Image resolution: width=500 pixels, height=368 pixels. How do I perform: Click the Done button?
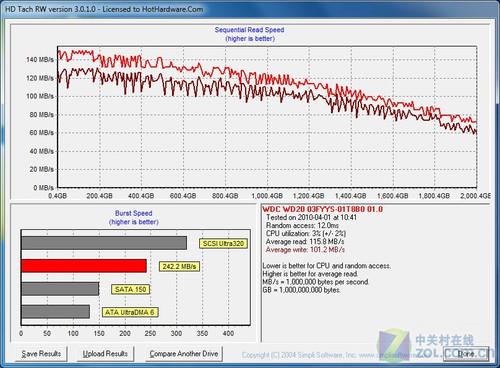(x=466, y=354)
